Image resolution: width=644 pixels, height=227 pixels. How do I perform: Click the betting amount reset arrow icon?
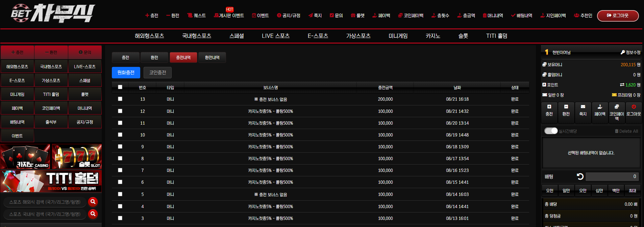580,176
